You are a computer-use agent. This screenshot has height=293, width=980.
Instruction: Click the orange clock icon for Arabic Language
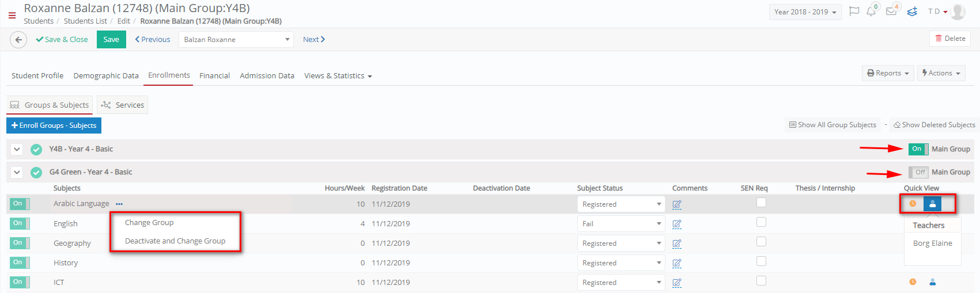tap(913, 204)
